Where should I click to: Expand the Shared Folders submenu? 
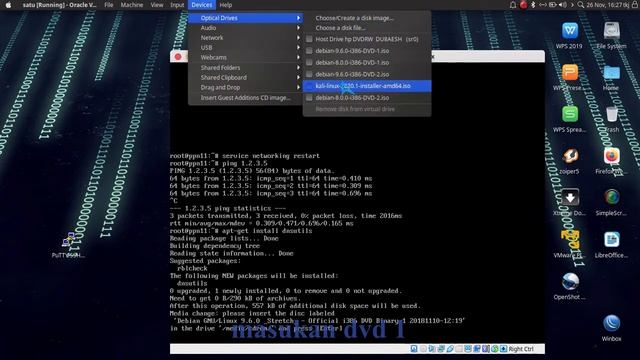point(245,67)
